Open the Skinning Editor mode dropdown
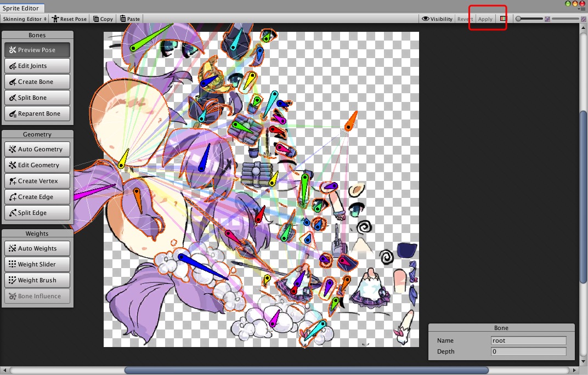Image resolution: width=588 pixels, height=375 pixels. tap(24, 19)
